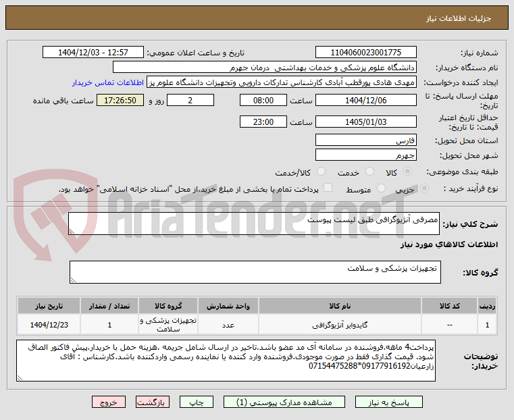Click the واحد شمارش column header
514x420 pixels.
[228, 306]
